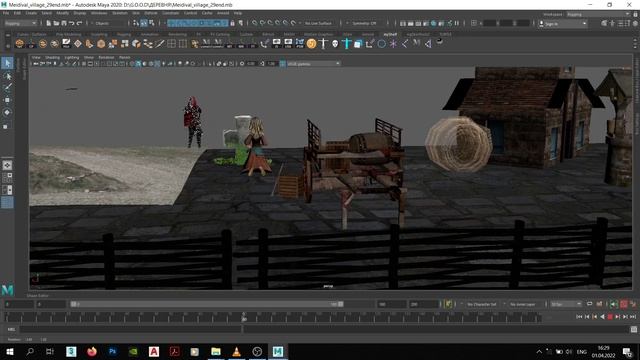Switch to the myShelf shelf tab

[x=390, y=34]
